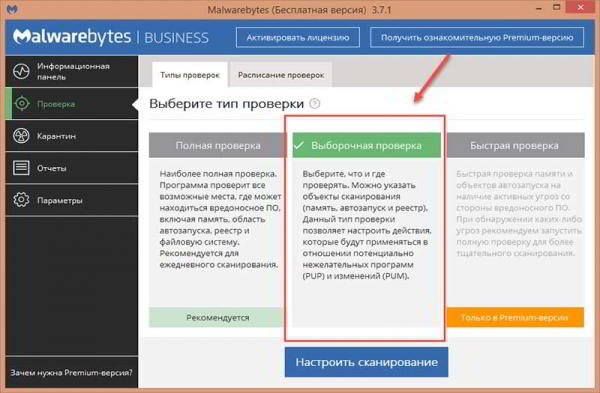Click Получить ознакомительную Premium-версию button

(477, 37)
